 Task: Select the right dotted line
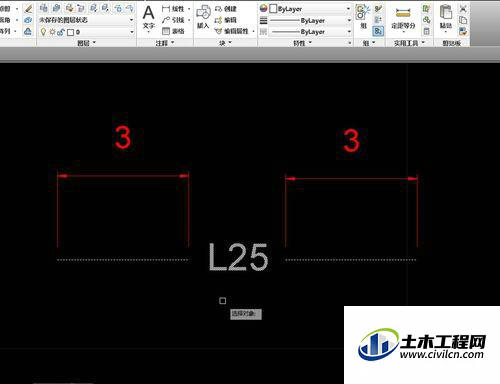coord(351,260)
